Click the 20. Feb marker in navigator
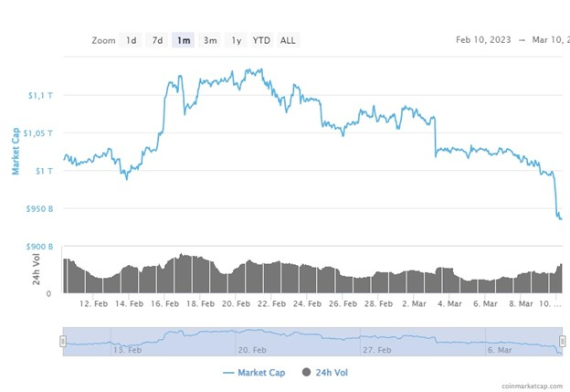The image size is (570, 392). (252, 350)
